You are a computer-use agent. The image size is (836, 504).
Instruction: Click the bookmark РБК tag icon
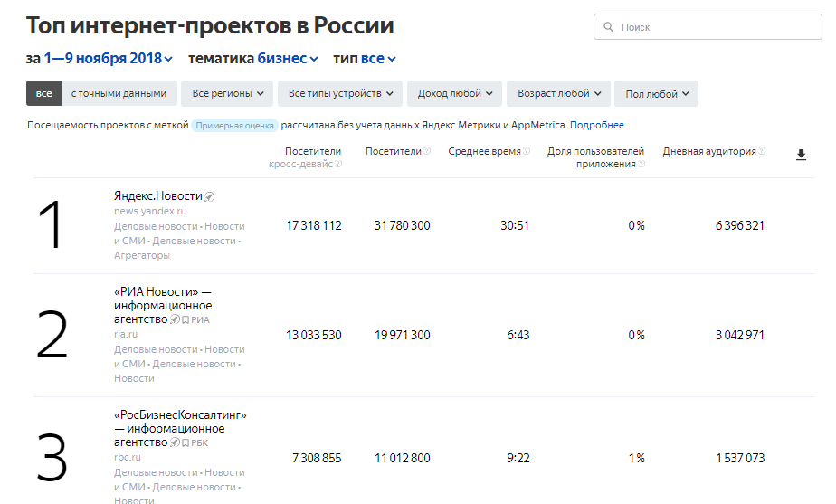pyautogui.click(x=185, y=442)
